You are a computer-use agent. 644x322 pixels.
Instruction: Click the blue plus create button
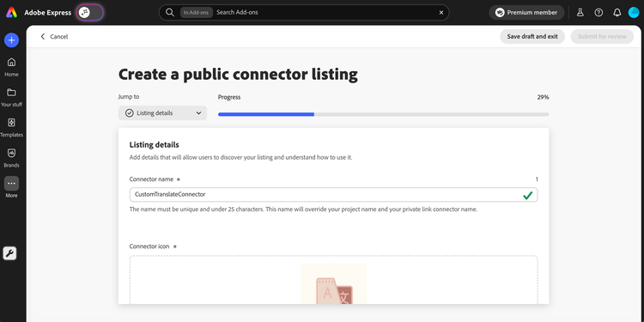pos(11,39)
